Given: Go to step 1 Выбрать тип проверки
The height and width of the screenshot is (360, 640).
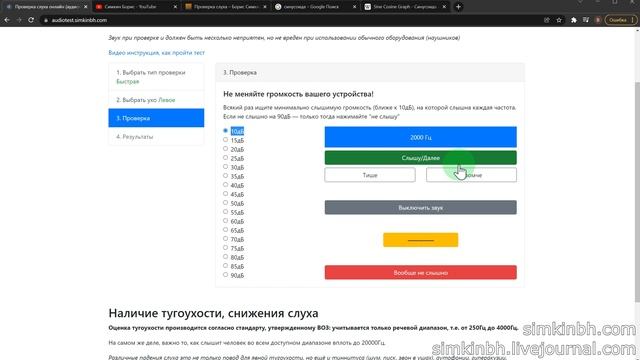Looking at the screenshot, I should pos(156,77).
